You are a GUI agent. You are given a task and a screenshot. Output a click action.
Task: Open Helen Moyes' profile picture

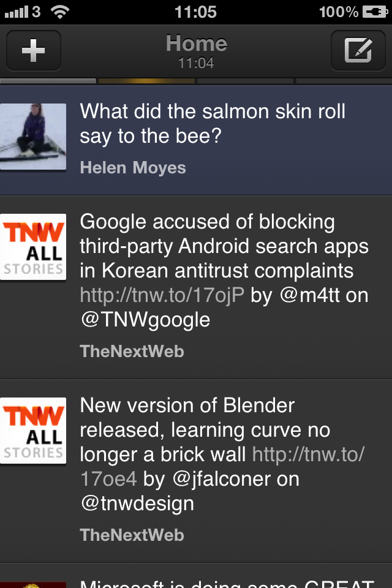(x=33, y=137)
